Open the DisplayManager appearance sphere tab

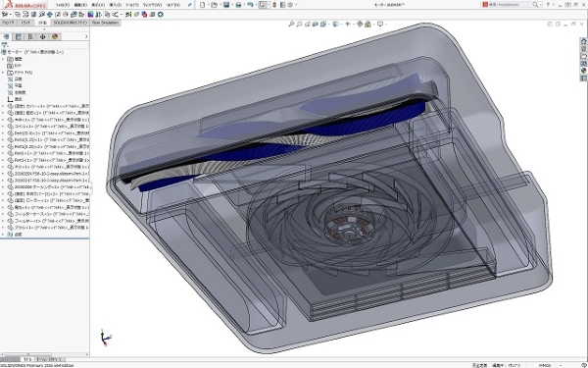point(55,37)
